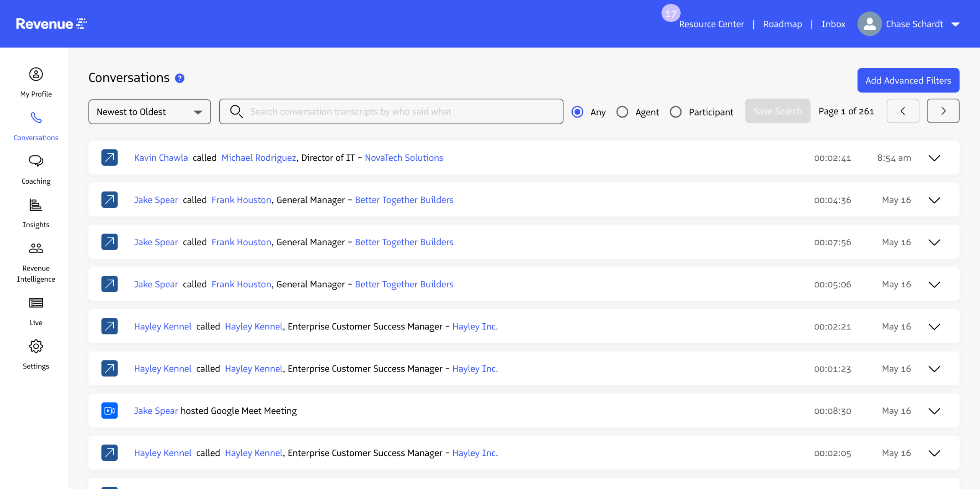The image size is (980, 489).
Task: Open the Inbox menu item
Action: click(833, 24)
